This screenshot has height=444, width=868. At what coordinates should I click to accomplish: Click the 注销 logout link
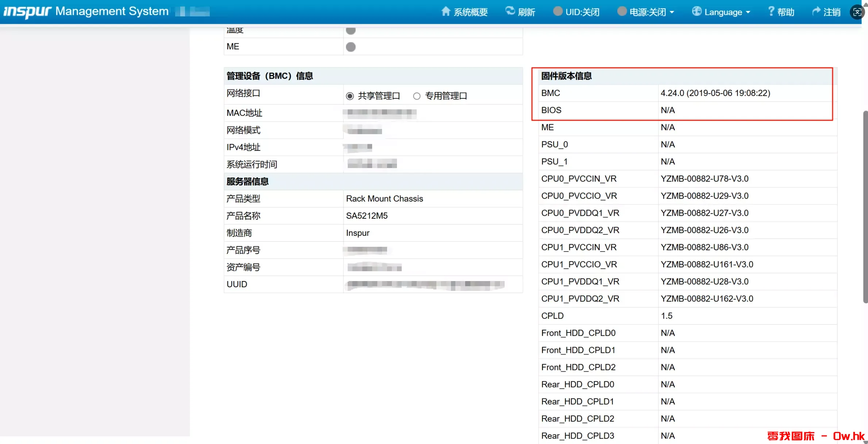(x=832, y=12)
